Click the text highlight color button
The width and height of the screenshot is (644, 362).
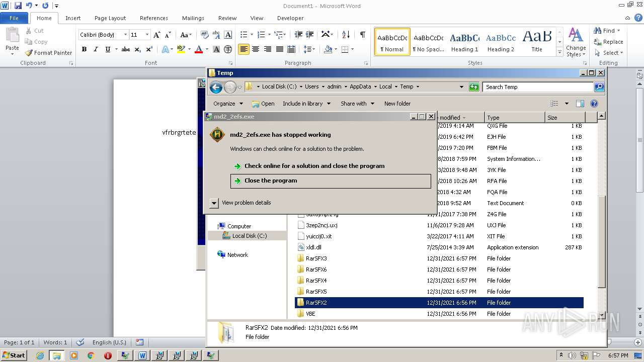coord(181,49)
